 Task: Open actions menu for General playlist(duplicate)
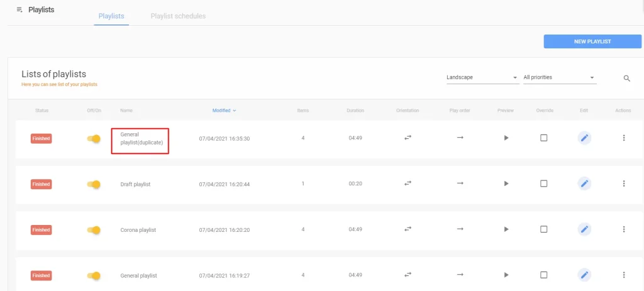tap(623, 138)
